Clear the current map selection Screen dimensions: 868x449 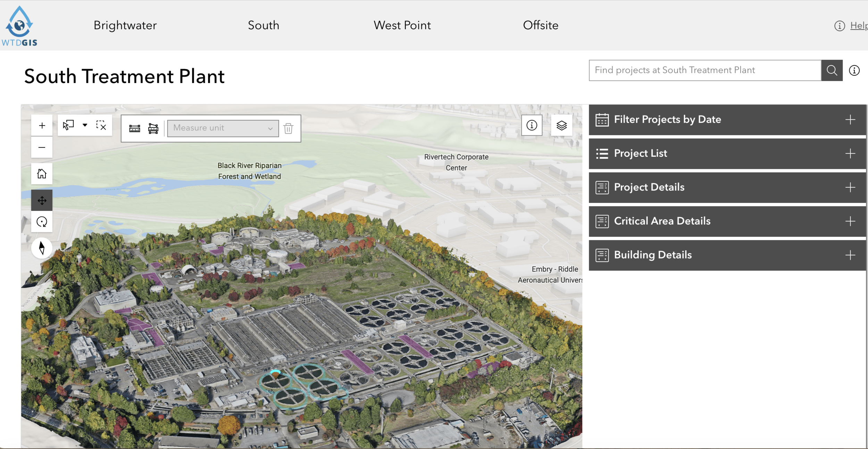tap(101, 125)
